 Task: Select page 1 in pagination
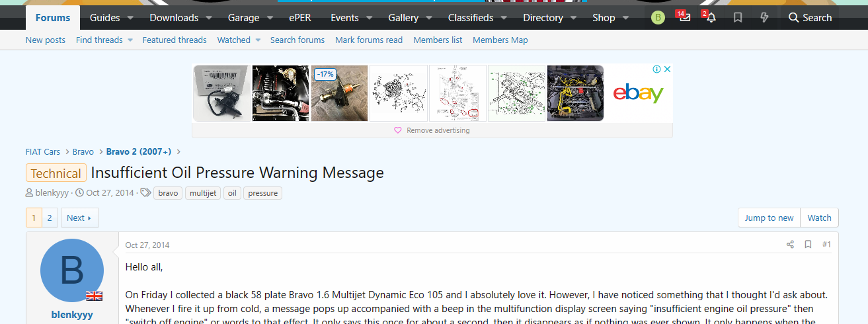34,218
